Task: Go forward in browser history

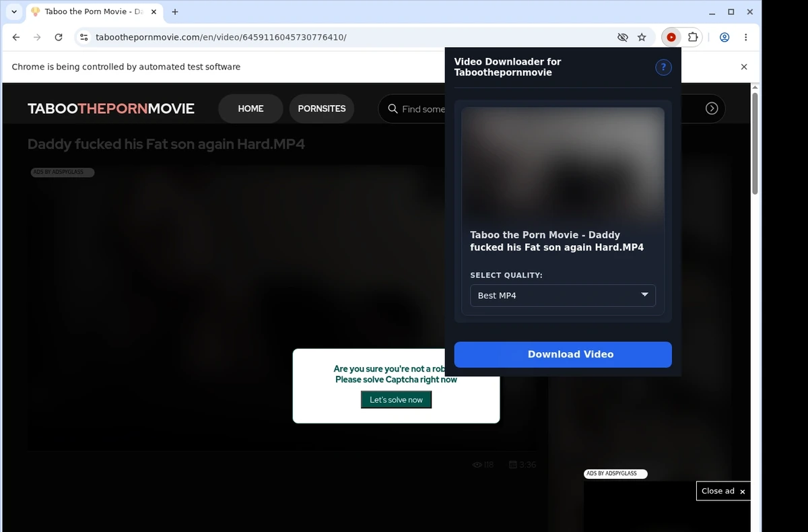Action: tap(37, 37)
